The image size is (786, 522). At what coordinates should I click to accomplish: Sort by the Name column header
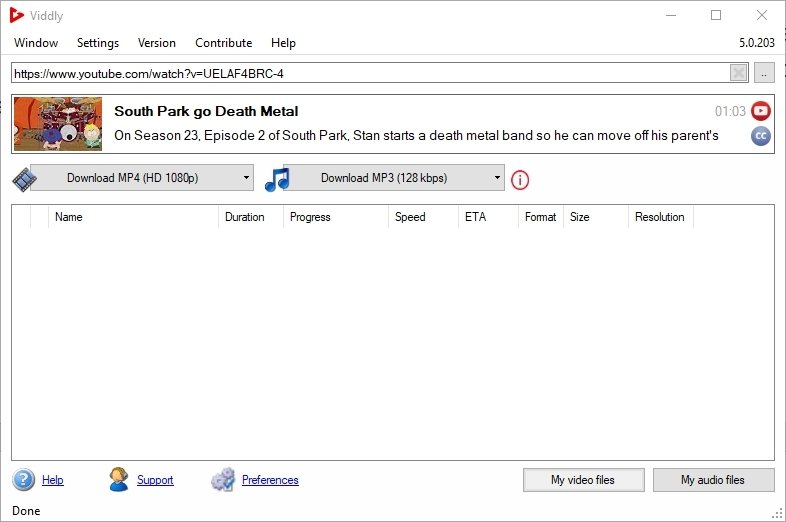(133, 217)
